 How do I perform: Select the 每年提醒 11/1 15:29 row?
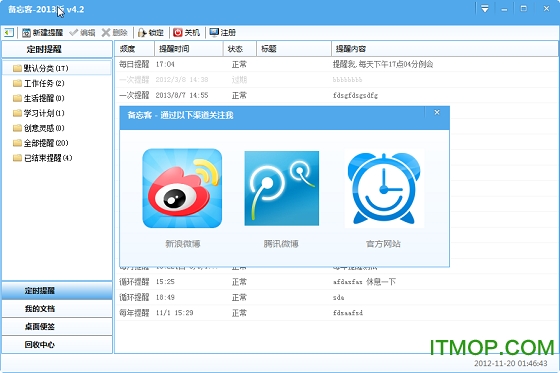[336, 313]
